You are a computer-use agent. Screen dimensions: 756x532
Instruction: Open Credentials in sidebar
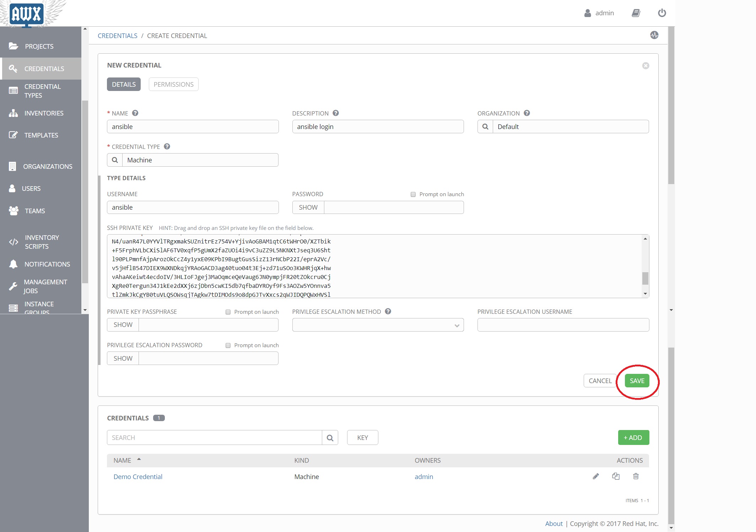41,69
